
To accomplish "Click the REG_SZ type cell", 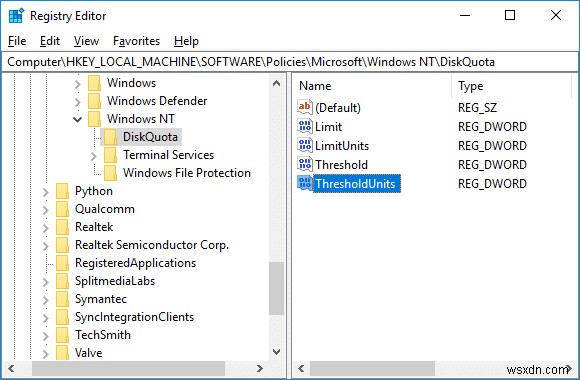I will [x=477, y=108].
